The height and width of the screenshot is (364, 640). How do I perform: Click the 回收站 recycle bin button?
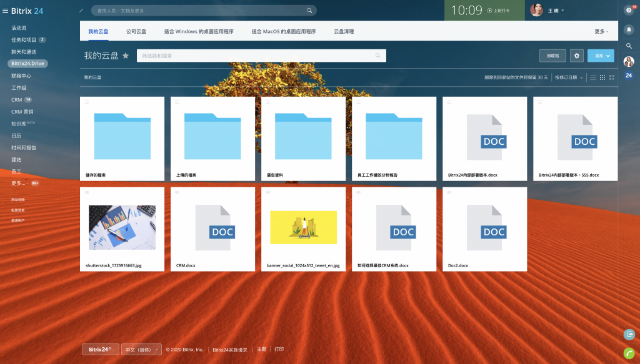(x=552, y=56)
